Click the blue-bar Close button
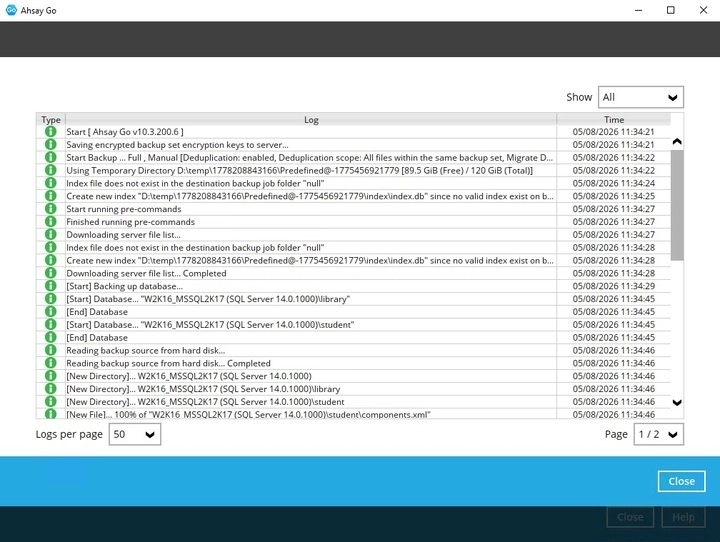Viewport: 720px width, 542px height. [x=681, y=481]
